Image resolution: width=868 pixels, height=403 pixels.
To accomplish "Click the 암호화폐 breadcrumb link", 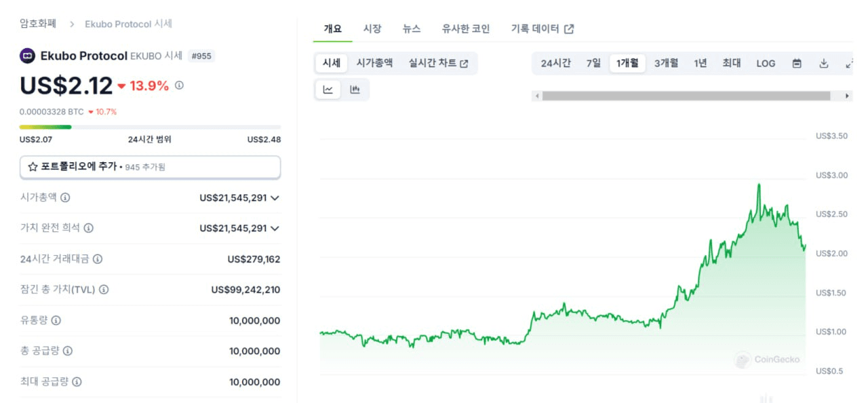I will coord(38,24).
